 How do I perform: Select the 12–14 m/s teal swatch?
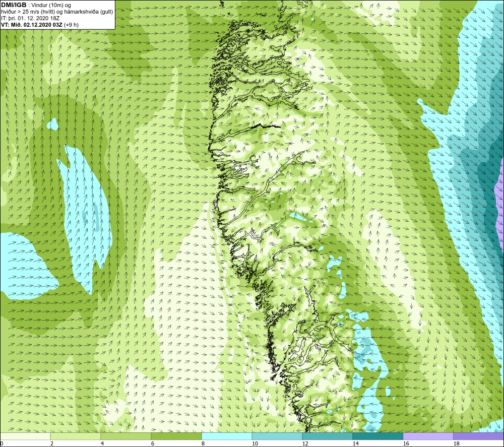(x=327, y=436)
